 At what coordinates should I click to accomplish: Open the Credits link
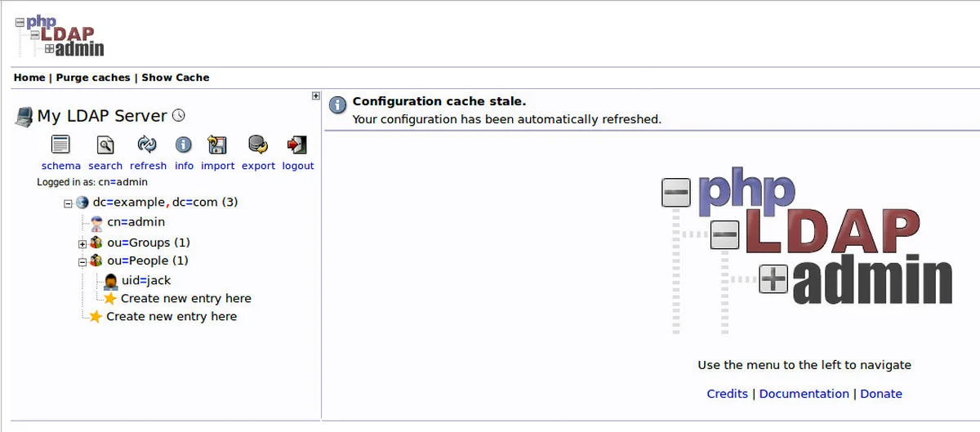[x=728, y=394]
